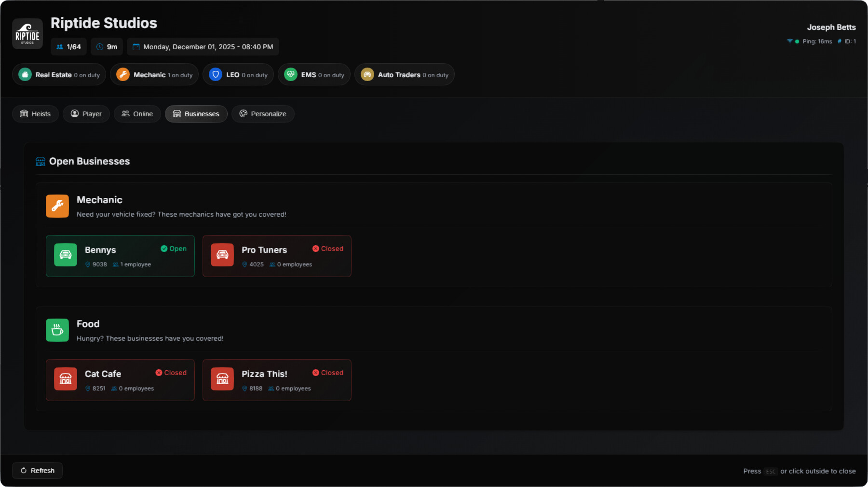868x487 pixels.
Task: Click the "ID: 1" label
Action: 850,42
